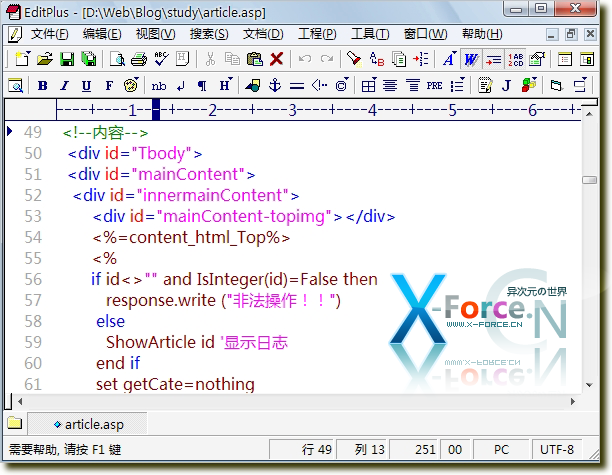The height and width of the screenshot is (475, 612).
Task: Toggle Word Wrap with the W button
Action: click(x=471, y=59)
